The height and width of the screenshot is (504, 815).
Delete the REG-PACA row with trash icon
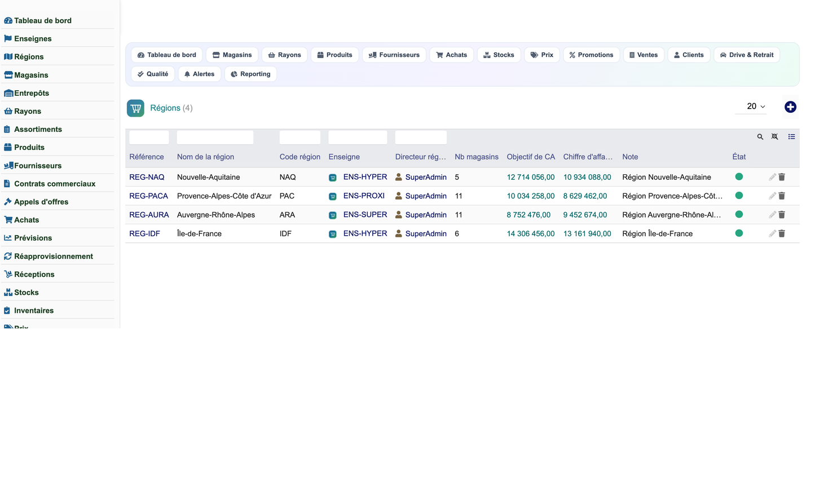pyautogui.click(x=782, y=196)
